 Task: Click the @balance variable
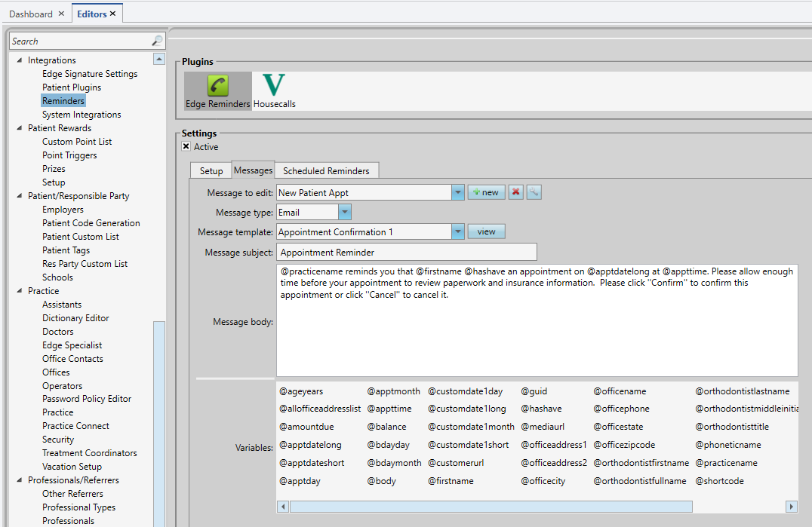point(387,427)
